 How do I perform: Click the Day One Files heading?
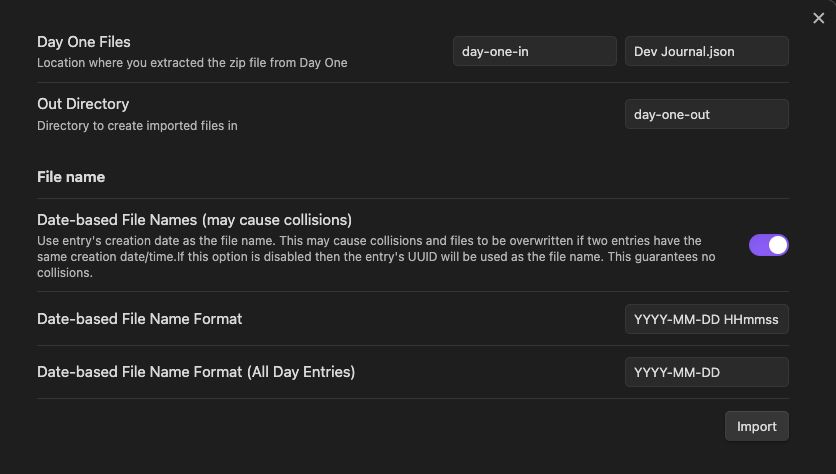(84, 42)
